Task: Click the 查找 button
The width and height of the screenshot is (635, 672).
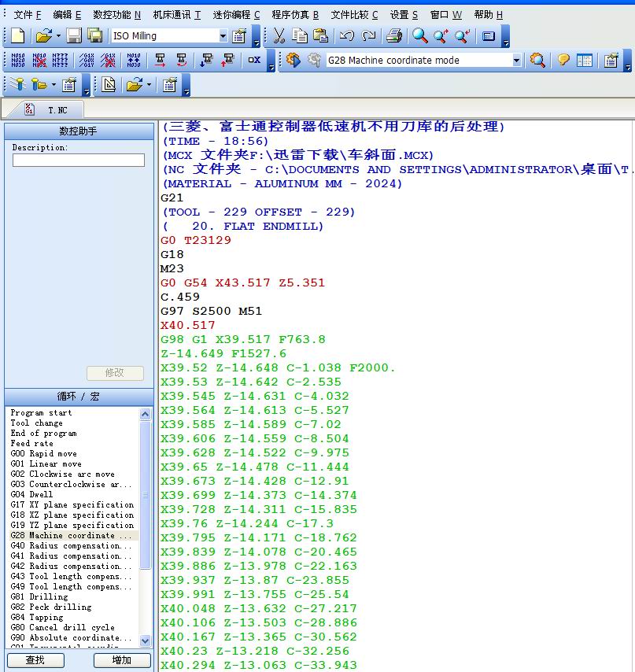Action: pyautogui.click(x=35, y=660)
